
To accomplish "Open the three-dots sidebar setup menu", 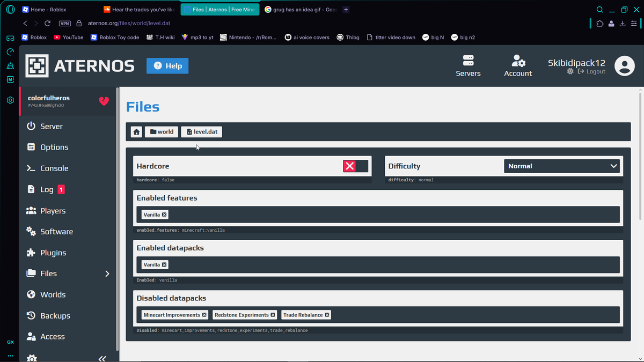I will click(x=10, y=356).
